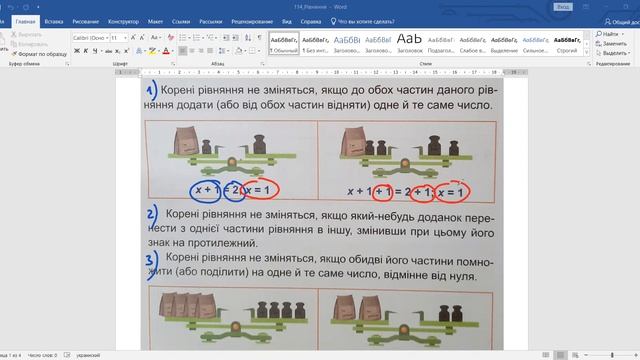Toggle strikethrough formatting
640x360 pixels.
(x=108, y=51)
